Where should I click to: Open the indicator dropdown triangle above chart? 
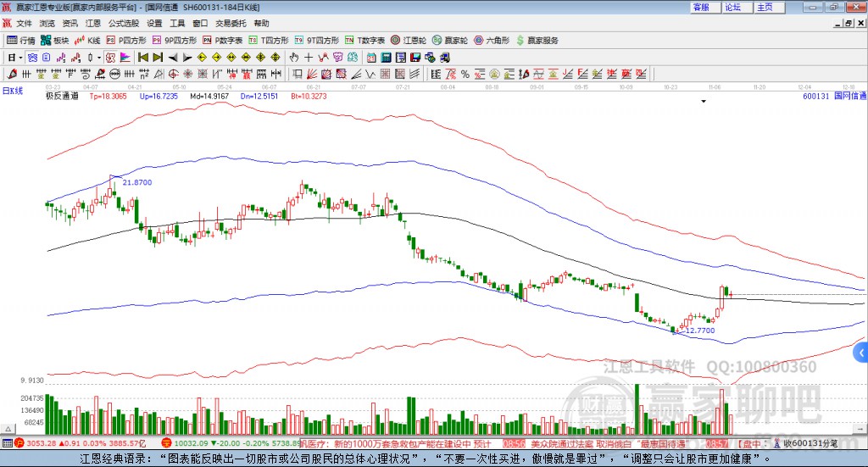pos(704,101)
